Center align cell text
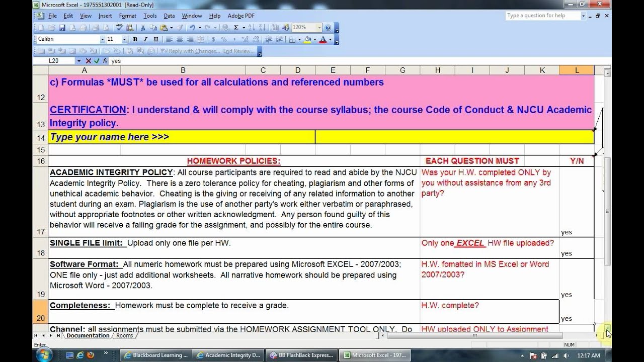Image resolution: width=644 pixels, height=362 pixels. (180, 39)
